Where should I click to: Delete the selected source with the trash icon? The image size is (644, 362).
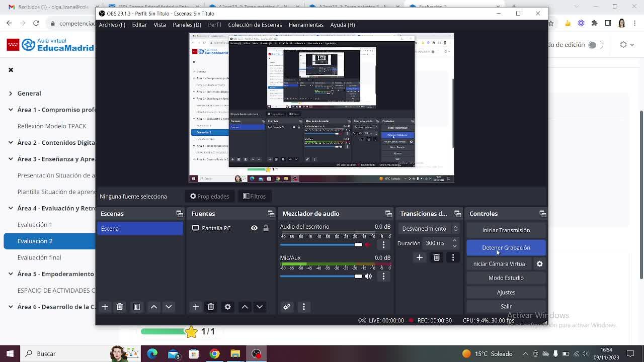(211, 307)
